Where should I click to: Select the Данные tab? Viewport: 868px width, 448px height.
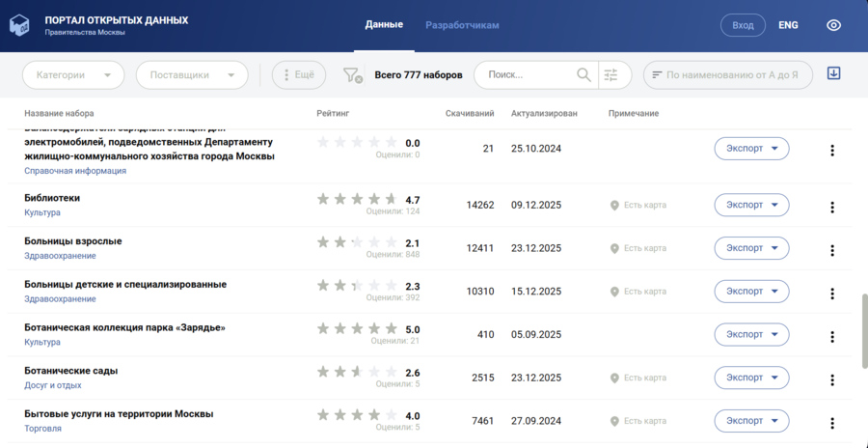(384, 25)
